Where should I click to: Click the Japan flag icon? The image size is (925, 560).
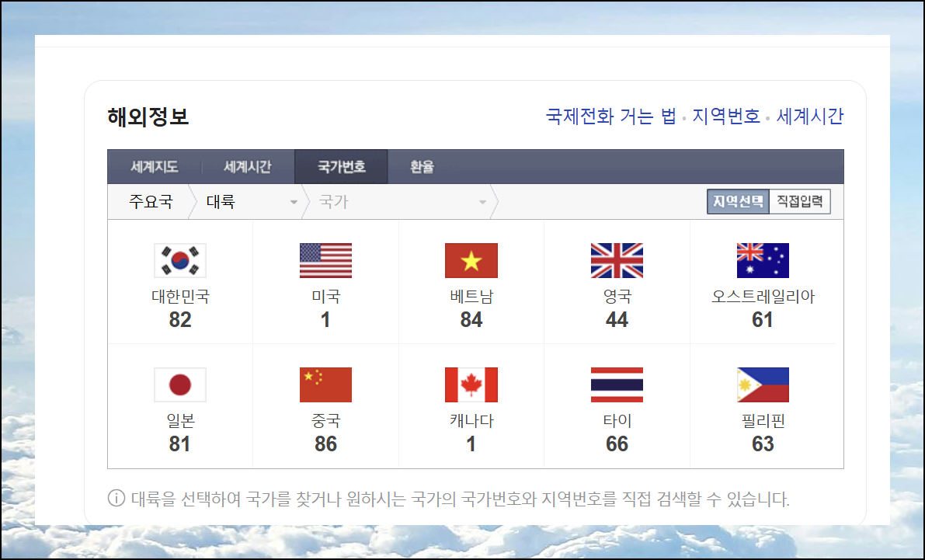point(180,384)
